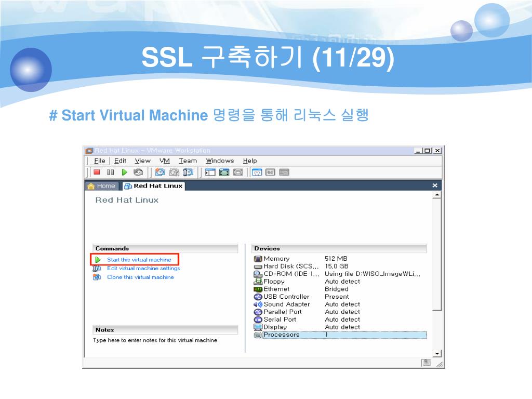The image size is (532, 399).
Task: Click the Revert to snapshot toolbar icon
Action: (x=174, y=172)
